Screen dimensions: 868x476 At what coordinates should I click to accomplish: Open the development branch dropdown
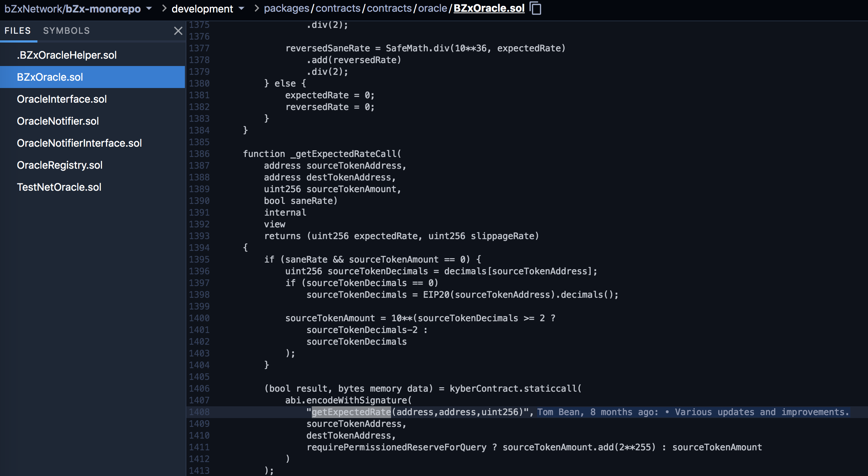[x=241, y=8]
